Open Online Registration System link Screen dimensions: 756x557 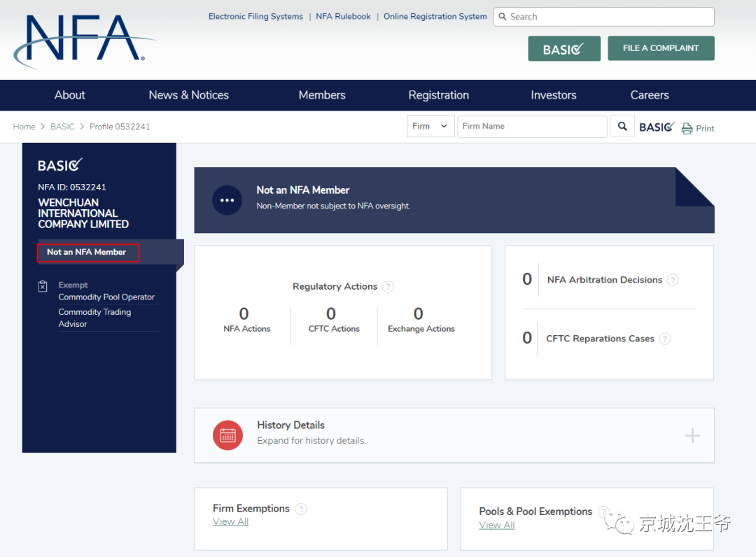pyautogui.click(x=435, y=16)
